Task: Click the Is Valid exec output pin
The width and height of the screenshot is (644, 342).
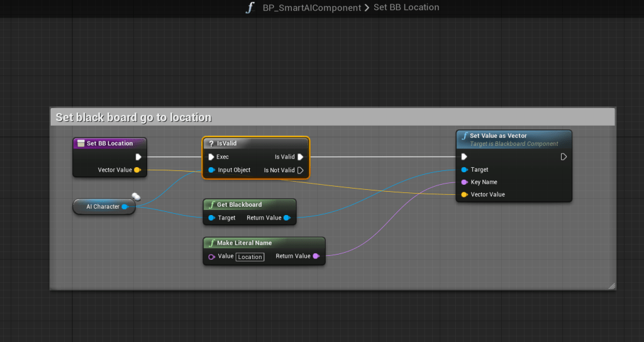Action: coord(301,157)
